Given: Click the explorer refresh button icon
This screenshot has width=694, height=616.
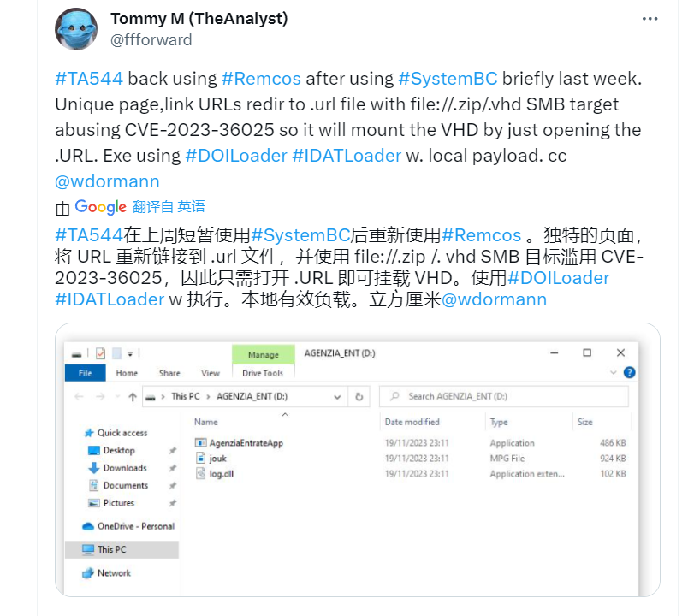Looking at the screenshot, I should click(359, 397).
